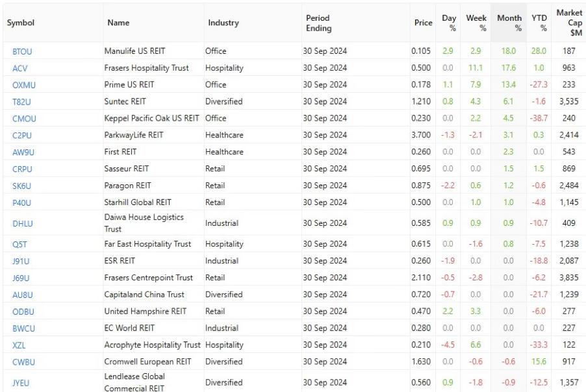
Task: Click the Name column header
Action: (118, 23)
